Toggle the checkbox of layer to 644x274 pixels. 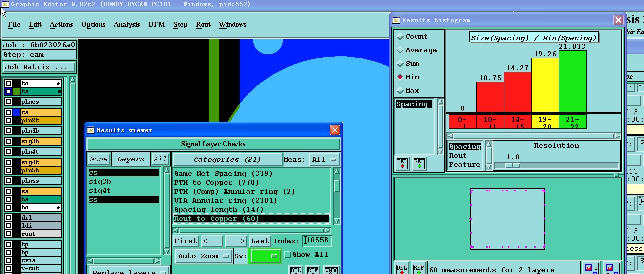[8, 84]
